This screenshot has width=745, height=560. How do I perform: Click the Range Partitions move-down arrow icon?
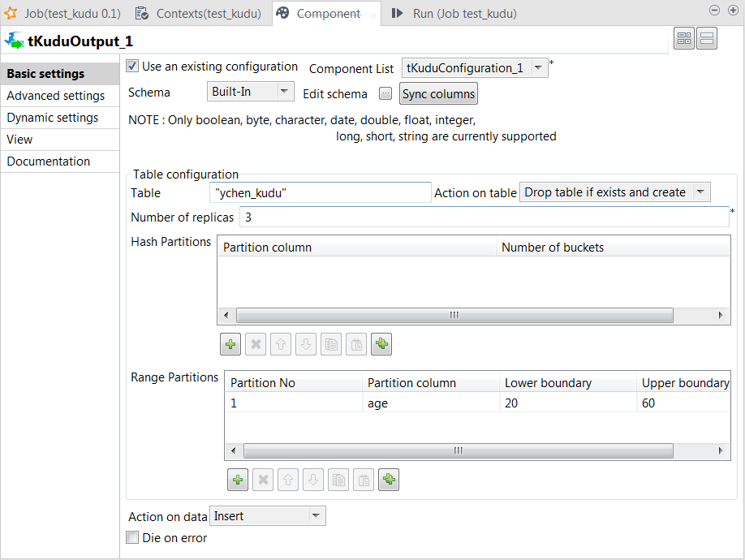pos(313,480)
